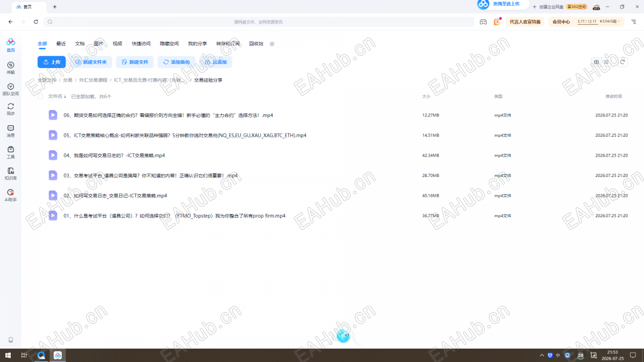Screen dimensions: 644x362
Task: Click the phone icon at sidebar bottom
Action: click(11, 340)
